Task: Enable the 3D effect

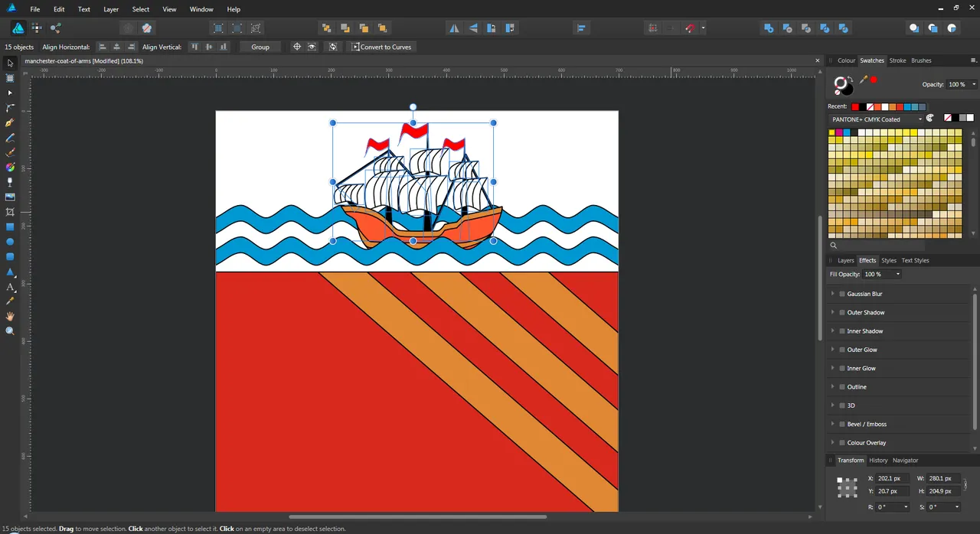Action: 842,405
